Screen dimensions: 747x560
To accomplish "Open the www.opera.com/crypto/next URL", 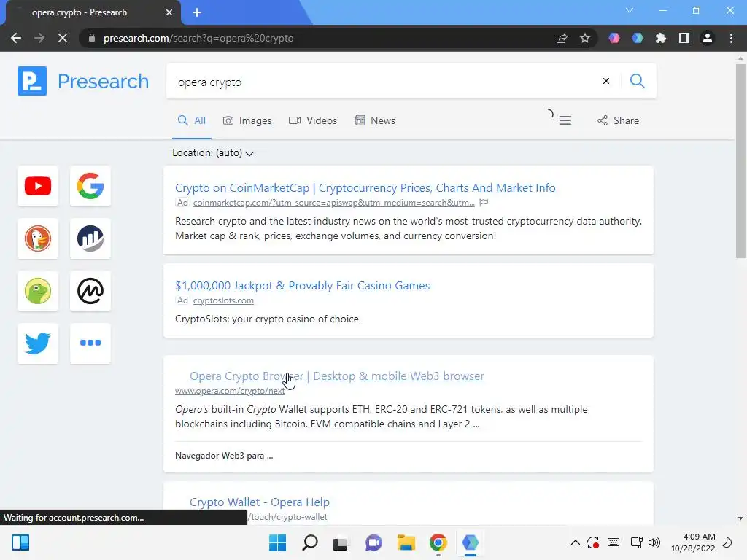I will point(230,391).
